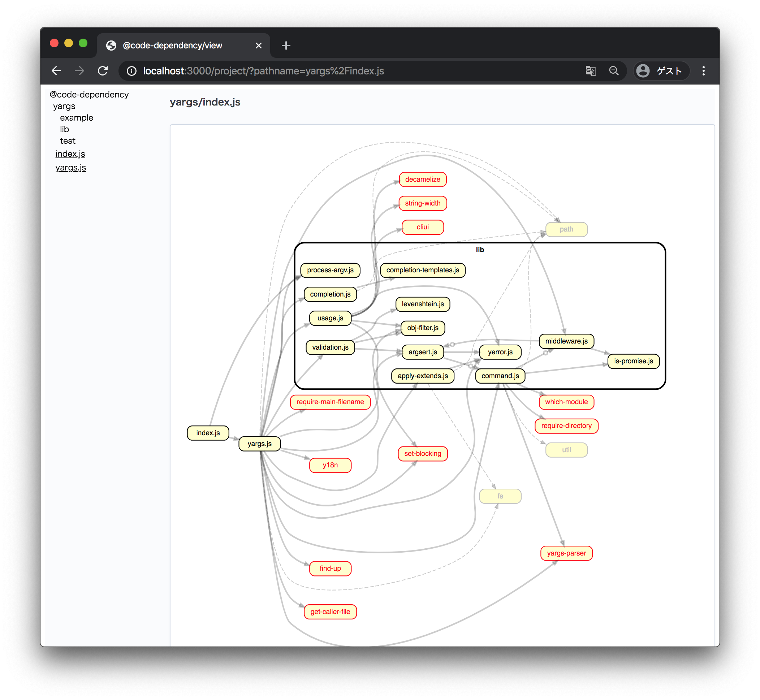Open the index.js link in the sidebar
Viewport: 760px width, 700px height.
pos(70,154)
